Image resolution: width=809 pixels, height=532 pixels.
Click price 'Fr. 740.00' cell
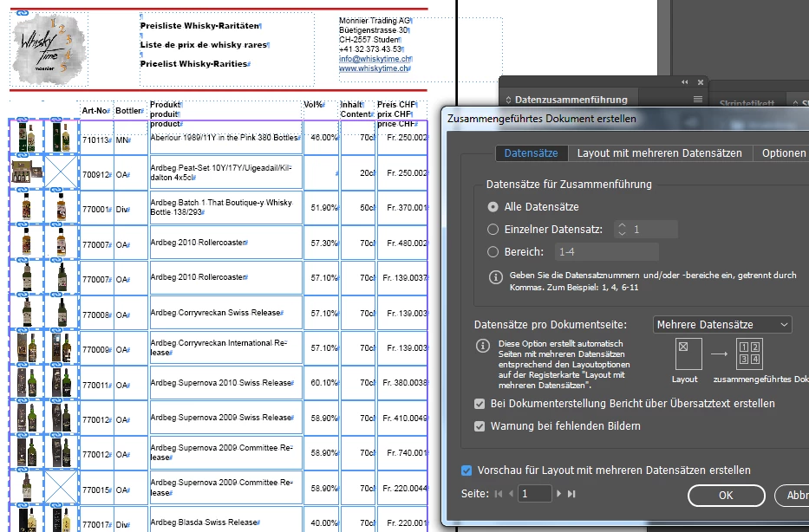coord(402,452)
